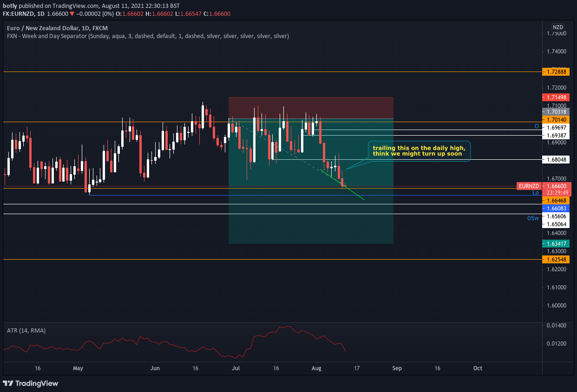Click the TradingView logo in the footer
This screenshot has height=392, width=577.
(31, 383)
